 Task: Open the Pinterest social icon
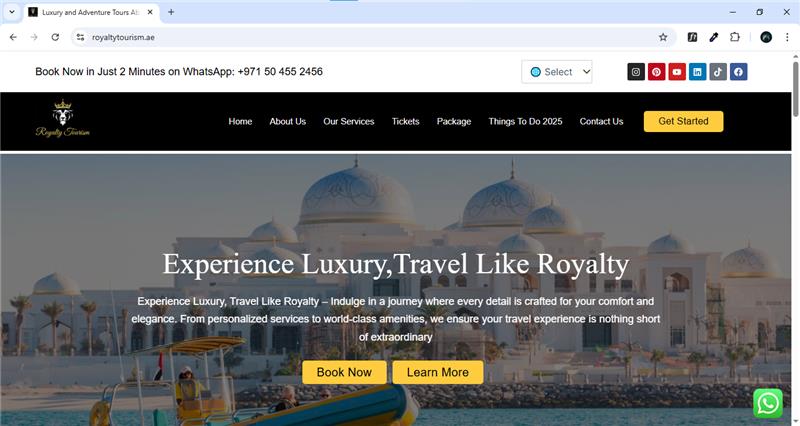point(656,72)
